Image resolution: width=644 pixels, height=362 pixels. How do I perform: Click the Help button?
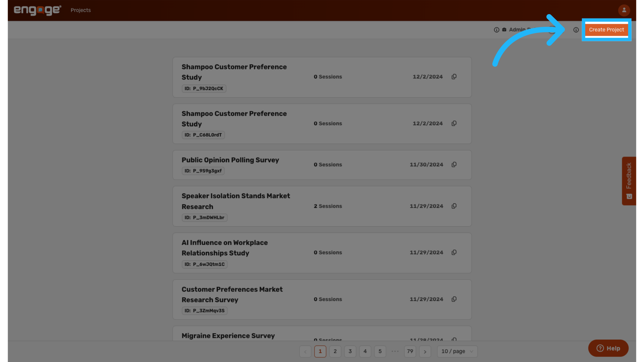(608, 348)
